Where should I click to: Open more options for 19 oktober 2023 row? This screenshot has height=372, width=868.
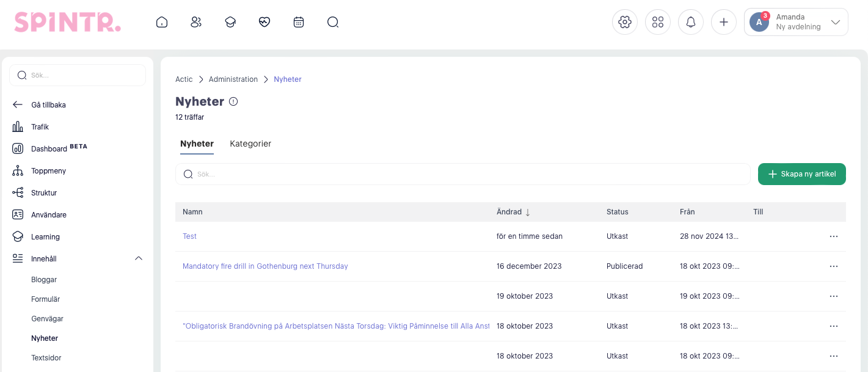tap(834, 296)
